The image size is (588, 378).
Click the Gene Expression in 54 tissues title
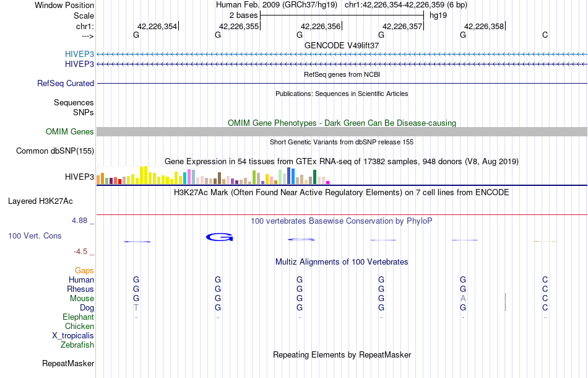(x=342, y=161)
